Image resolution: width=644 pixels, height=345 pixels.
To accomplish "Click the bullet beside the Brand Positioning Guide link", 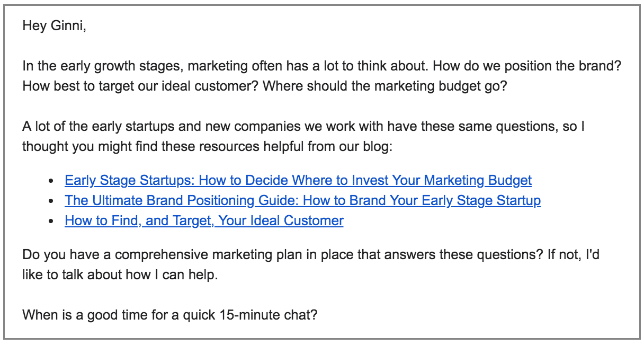I will click(51, 201).
